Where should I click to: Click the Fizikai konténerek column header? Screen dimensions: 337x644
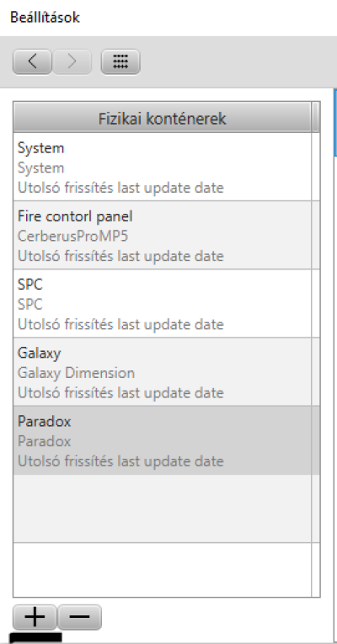click(x=163, y=117)
